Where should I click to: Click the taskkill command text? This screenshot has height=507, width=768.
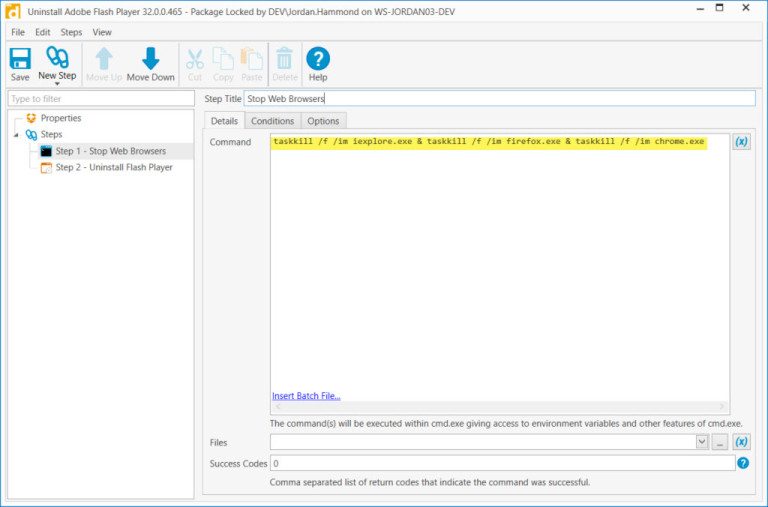488,142
